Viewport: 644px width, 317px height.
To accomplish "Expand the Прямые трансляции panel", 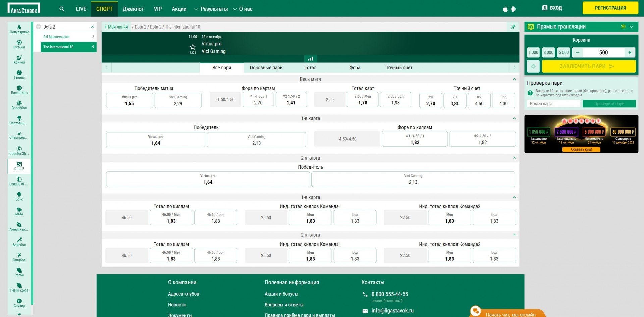I will click(632, 27).
